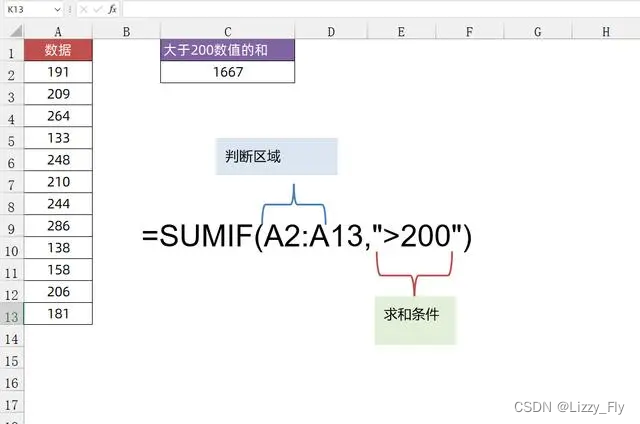Click cell containing 244
This screenshot has height=424, width=640.
(58, 204)
